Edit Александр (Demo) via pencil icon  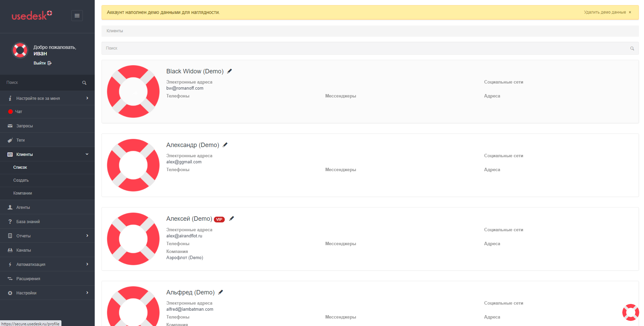tap(225, 145)
